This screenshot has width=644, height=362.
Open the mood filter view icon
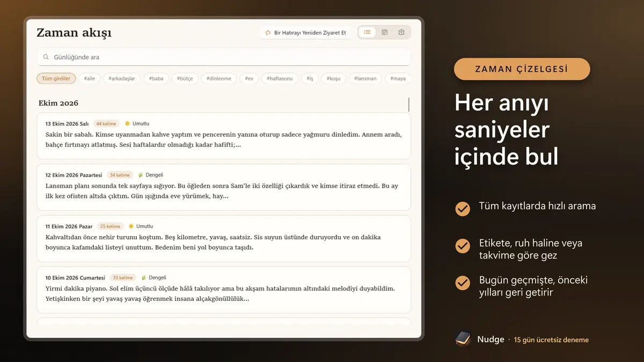pos(401,32)
